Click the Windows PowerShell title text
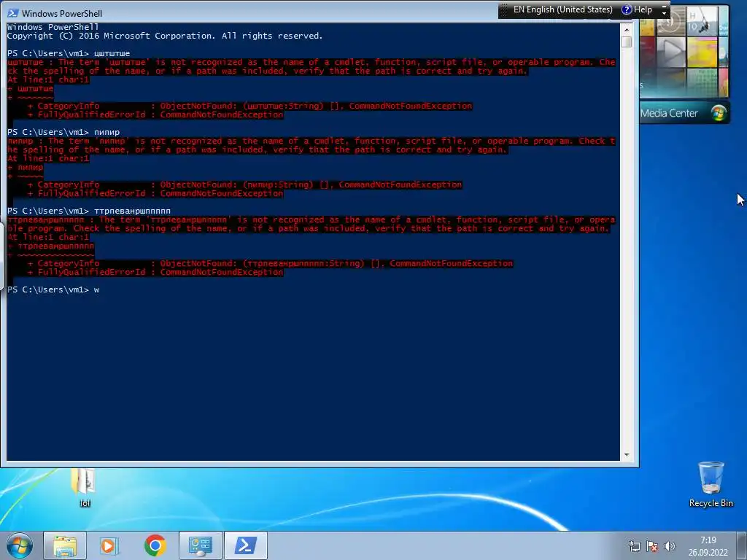This screenshot has width=747, height=560. coord(61,13)
